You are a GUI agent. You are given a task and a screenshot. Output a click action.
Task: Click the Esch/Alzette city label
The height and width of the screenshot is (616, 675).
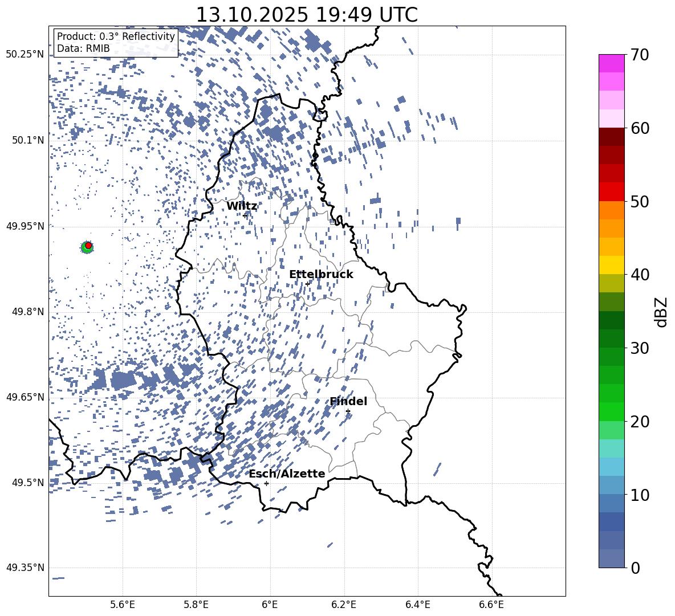[287, 474]
